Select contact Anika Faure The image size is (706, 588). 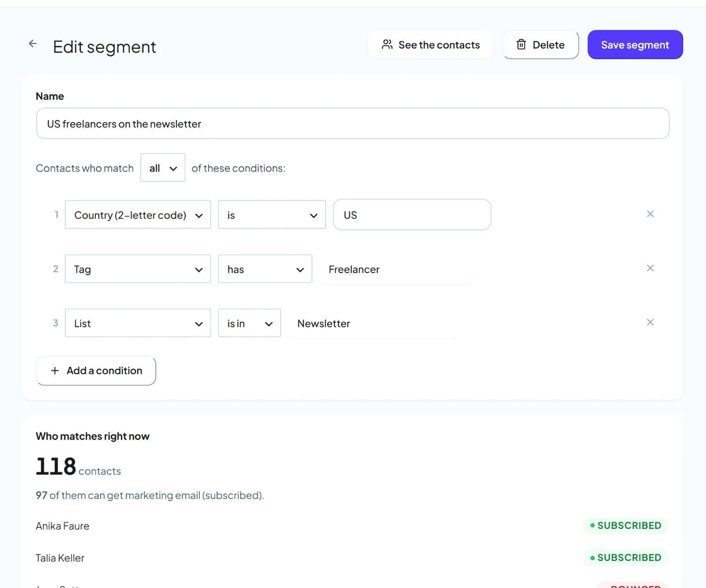point(62,526)
